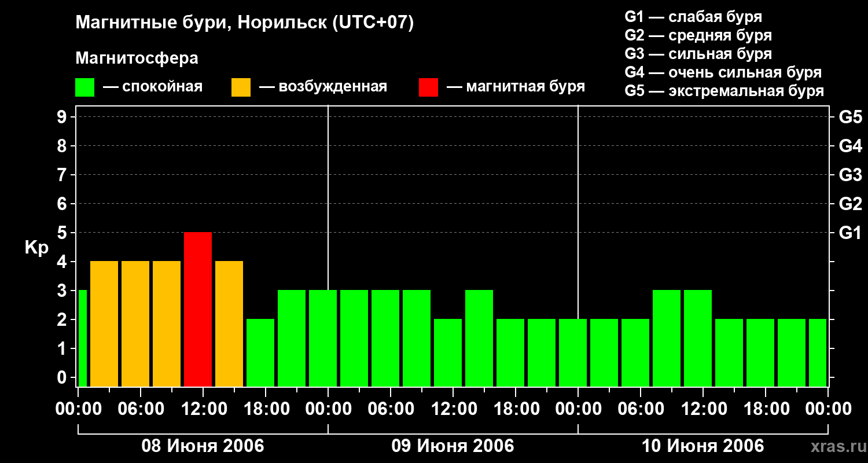Click the 'G3 — сильная буря' description
This screenshot has width=868, height=463.
pyautogui.click(x=698, y=54)
